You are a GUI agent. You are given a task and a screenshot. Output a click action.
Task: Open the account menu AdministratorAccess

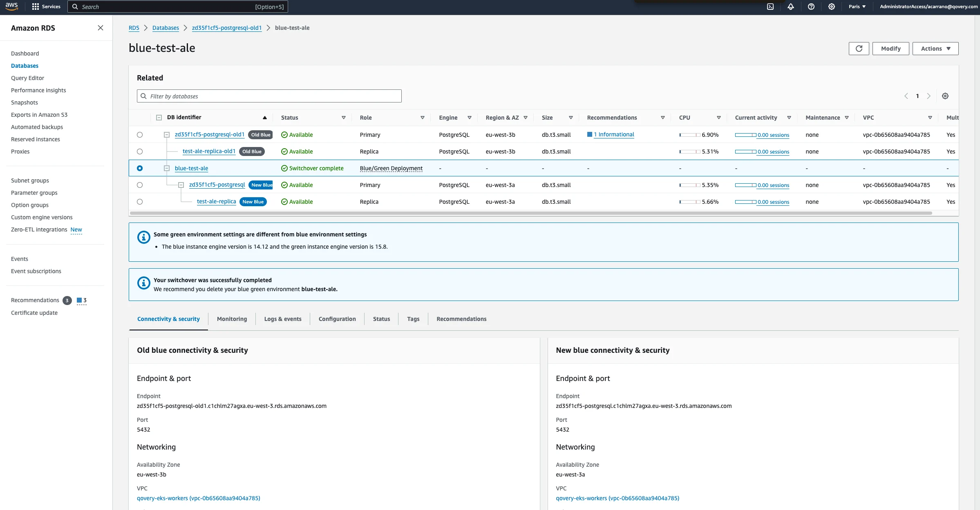[929, 7]
